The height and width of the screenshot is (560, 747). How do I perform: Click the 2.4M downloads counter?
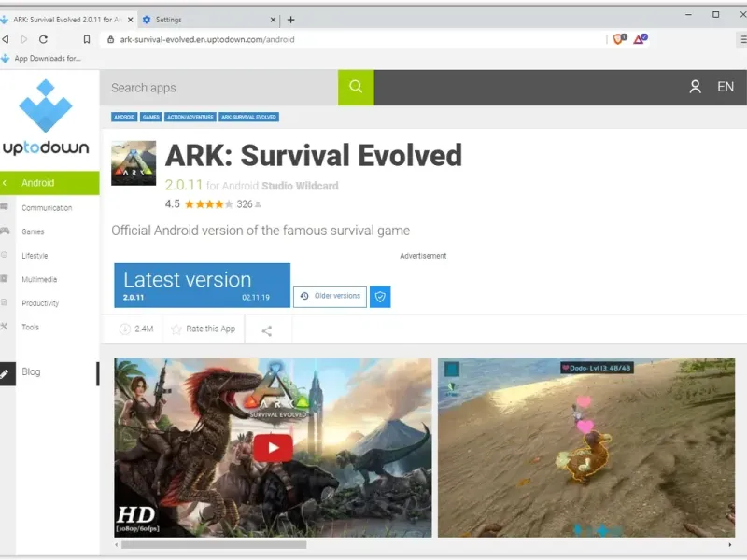tap(136, 329)
